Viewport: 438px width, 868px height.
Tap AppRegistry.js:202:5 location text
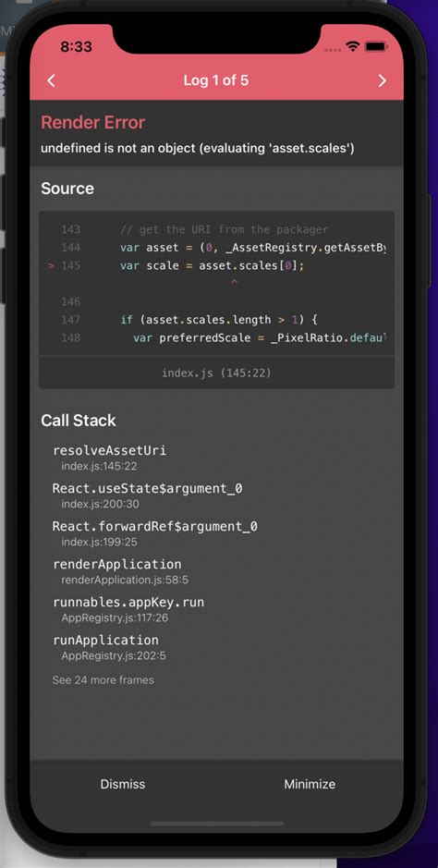[114, 656]
